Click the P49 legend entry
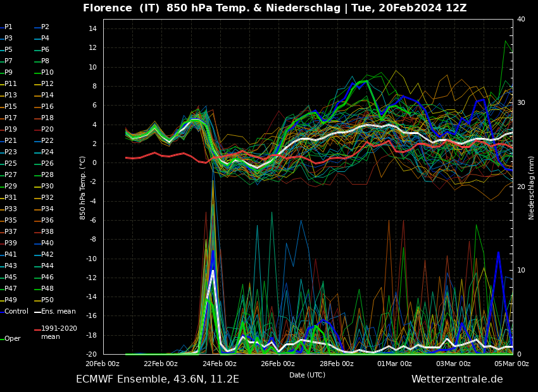 [x=8, y=300]
